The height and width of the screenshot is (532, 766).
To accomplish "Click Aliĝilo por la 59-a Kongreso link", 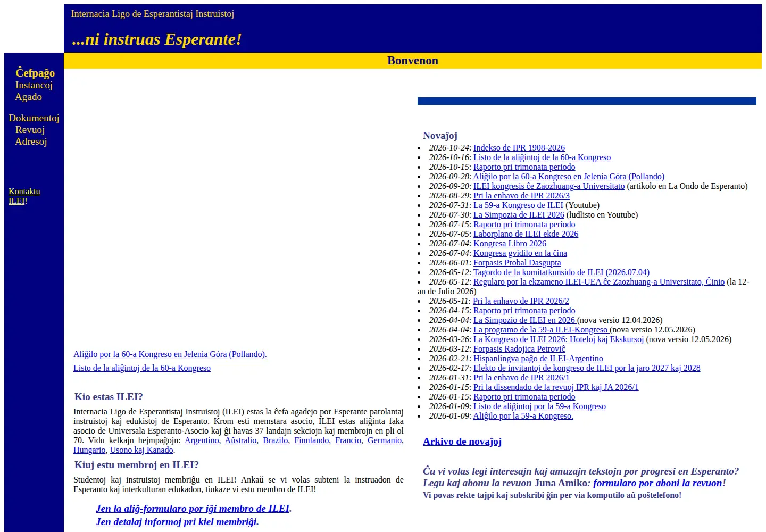I will 523,416.
